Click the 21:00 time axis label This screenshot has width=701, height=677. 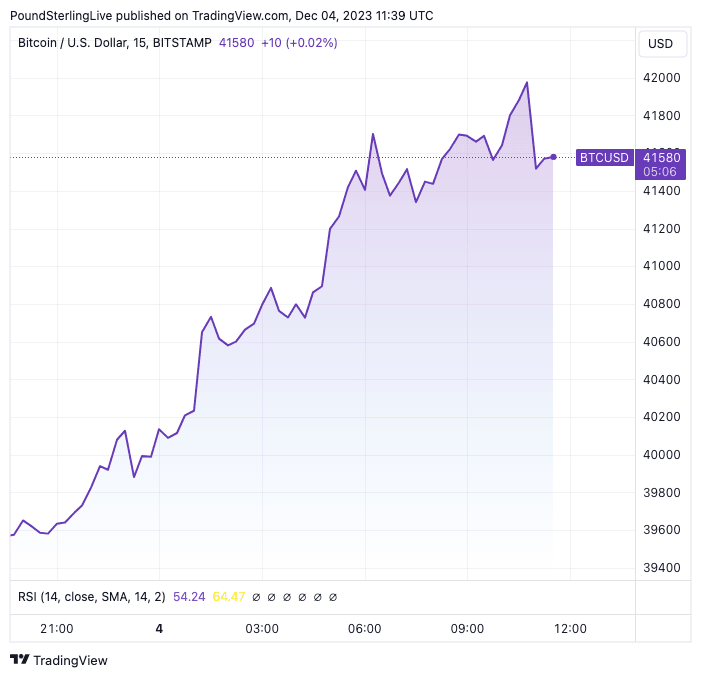[x=57, y=629]
